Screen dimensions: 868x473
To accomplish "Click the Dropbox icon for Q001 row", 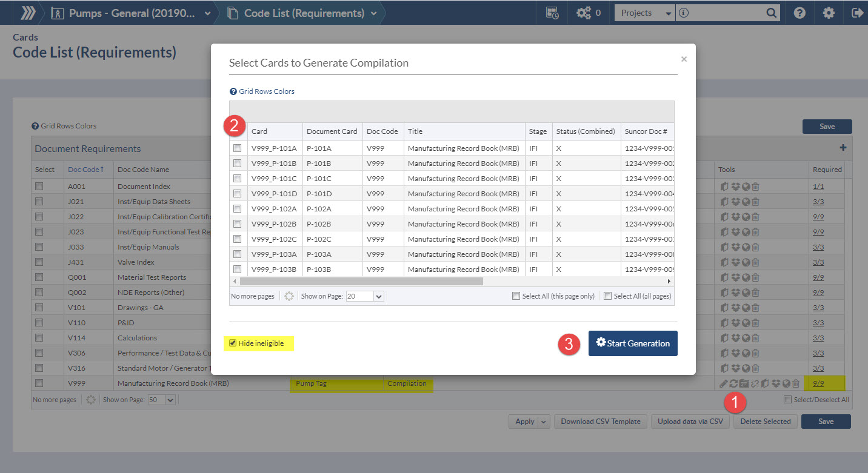I will tap(735, 277).
